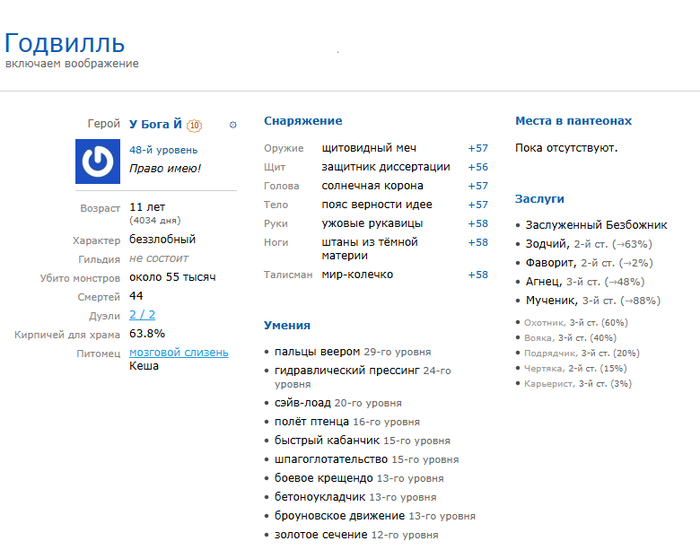
Task: Click the weapon item щитовидный меч
Action: point(368,148)
